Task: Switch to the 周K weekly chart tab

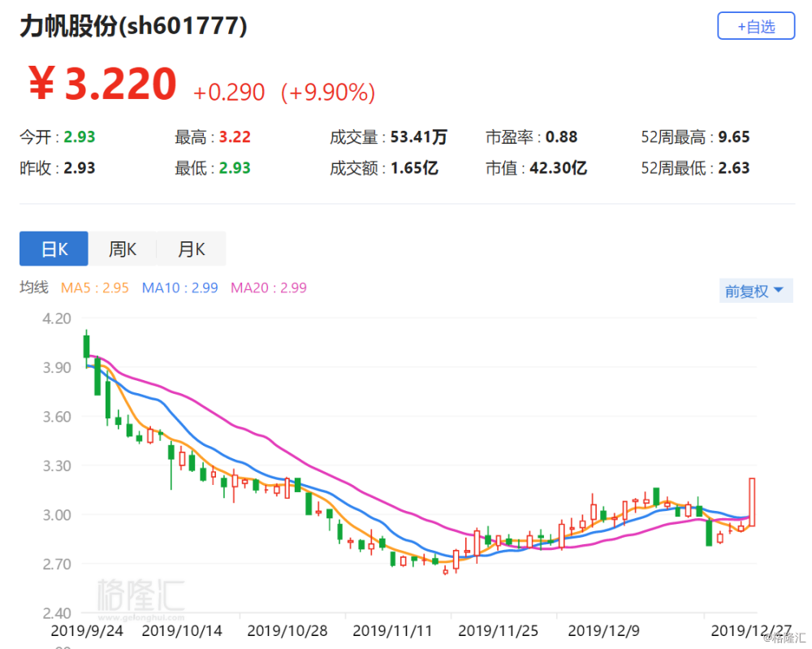Action: 123,249
